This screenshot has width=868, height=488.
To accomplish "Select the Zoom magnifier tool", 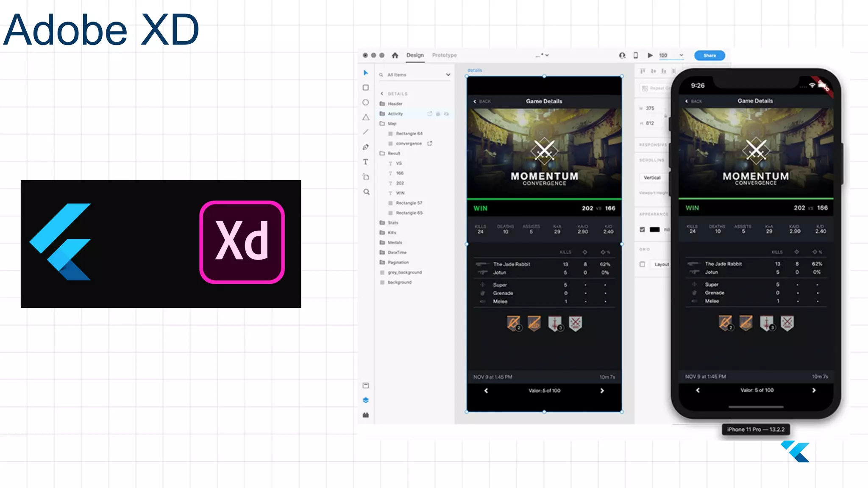I will (x=366, y=192).
